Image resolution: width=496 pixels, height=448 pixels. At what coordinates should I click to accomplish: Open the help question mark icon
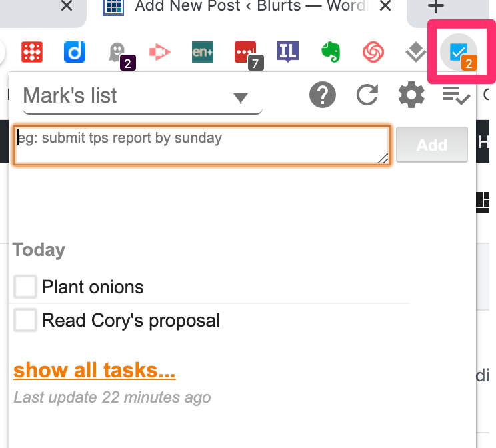[x=323, y=95]
